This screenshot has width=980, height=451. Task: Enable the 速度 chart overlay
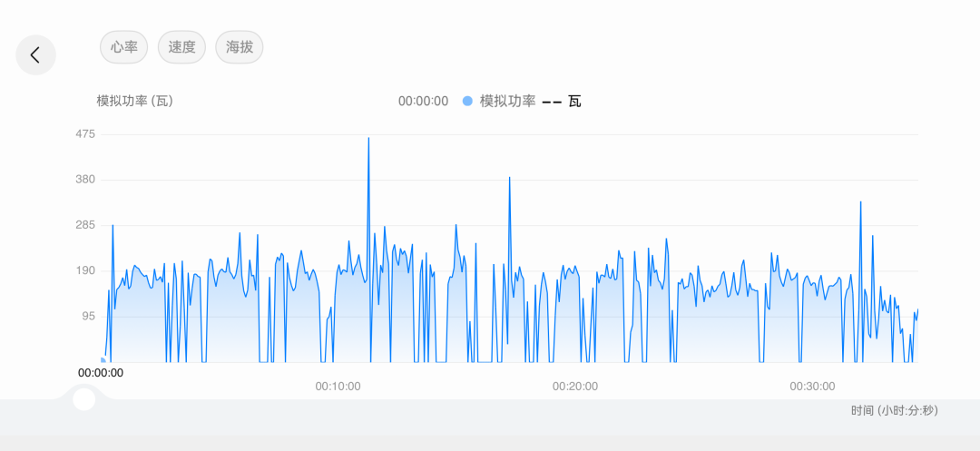click(x=181, y=47)
